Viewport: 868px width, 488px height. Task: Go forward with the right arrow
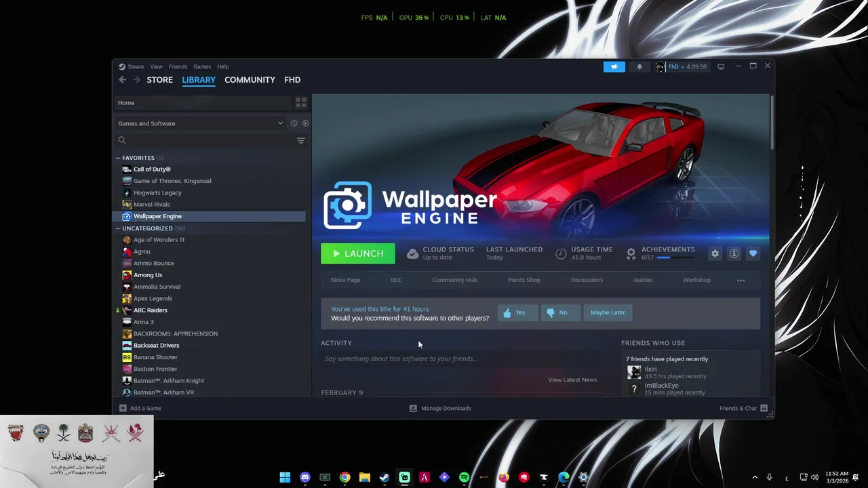(137, 79)
